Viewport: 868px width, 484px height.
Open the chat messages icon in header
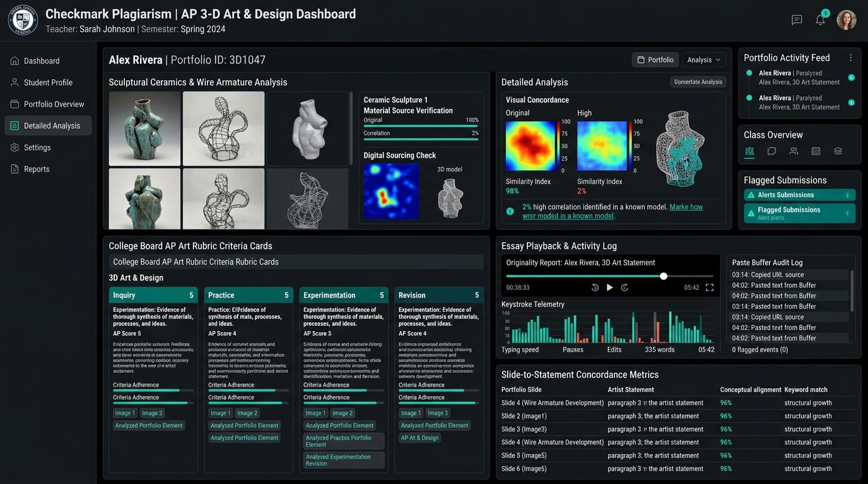(x=797, y=20)
